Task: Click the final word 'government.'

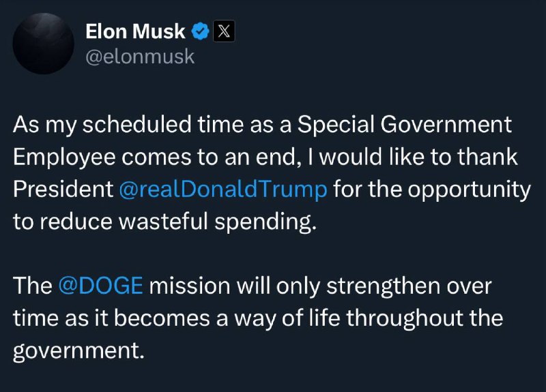Action: tap(78, 350)
